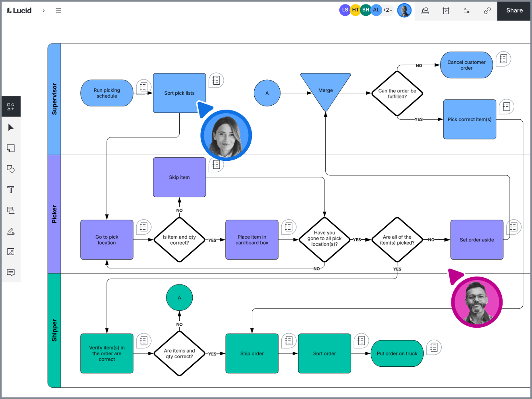Activate the text tool
The width and height of the screenshot is (532, 399).
tap(11, 189)
